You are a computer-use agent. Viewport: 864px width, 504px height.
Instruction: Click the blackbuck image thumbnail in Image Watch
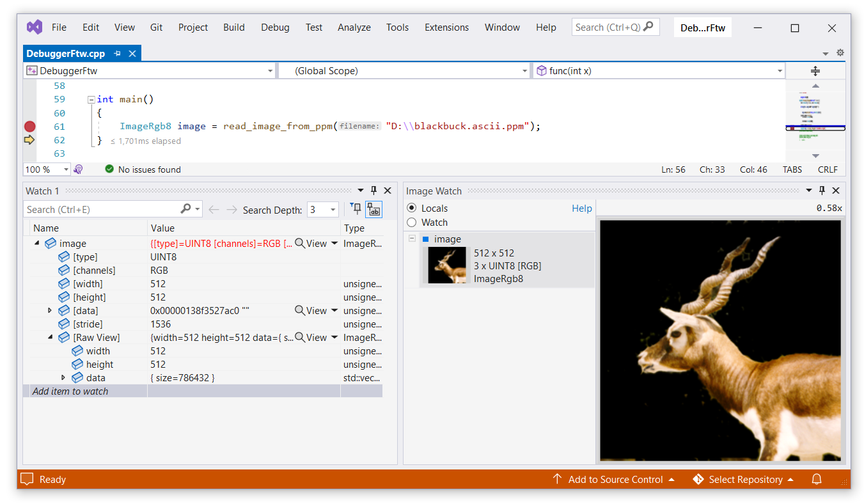point(448,265)
